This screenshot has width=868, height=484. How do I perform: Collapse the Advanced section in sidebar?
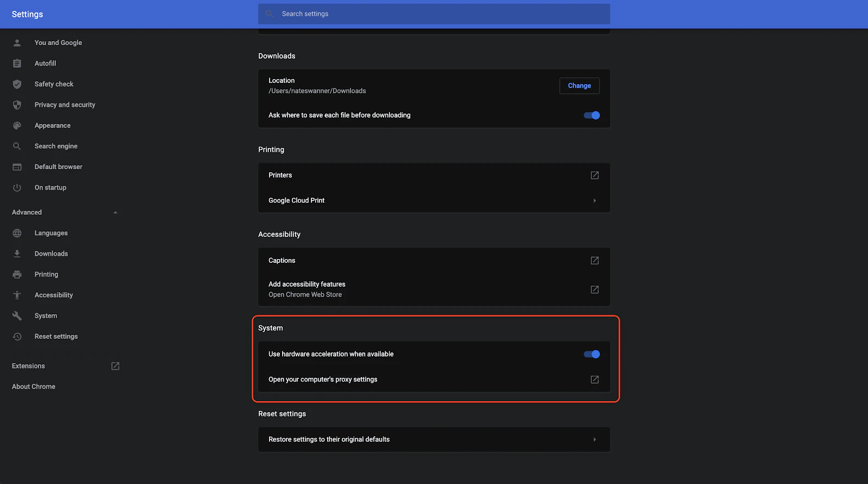[115, 212]
